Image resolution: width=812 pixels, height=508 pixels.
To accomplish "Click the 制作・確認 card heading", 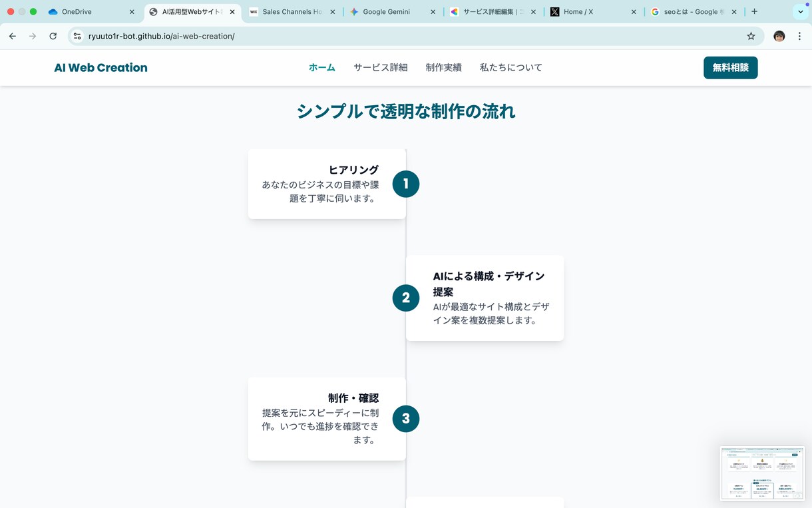I will pyautogui.click(x=353, y=398).
